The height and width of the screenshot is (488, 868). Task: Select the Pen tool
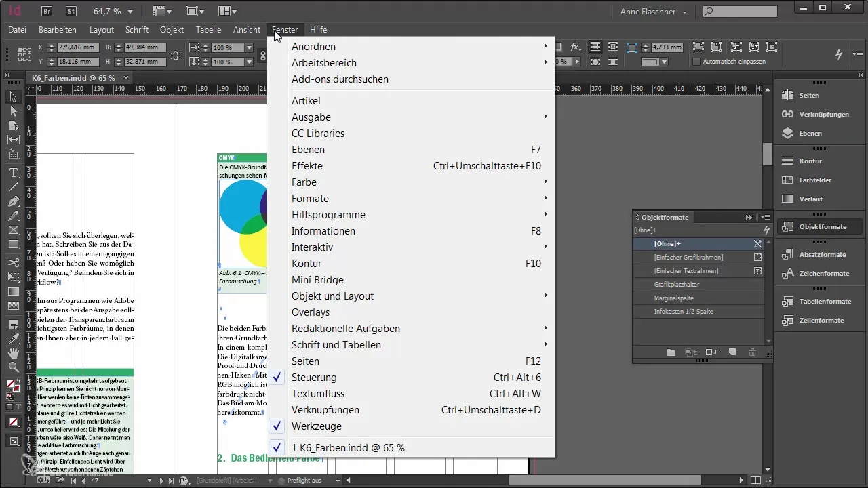14,201
